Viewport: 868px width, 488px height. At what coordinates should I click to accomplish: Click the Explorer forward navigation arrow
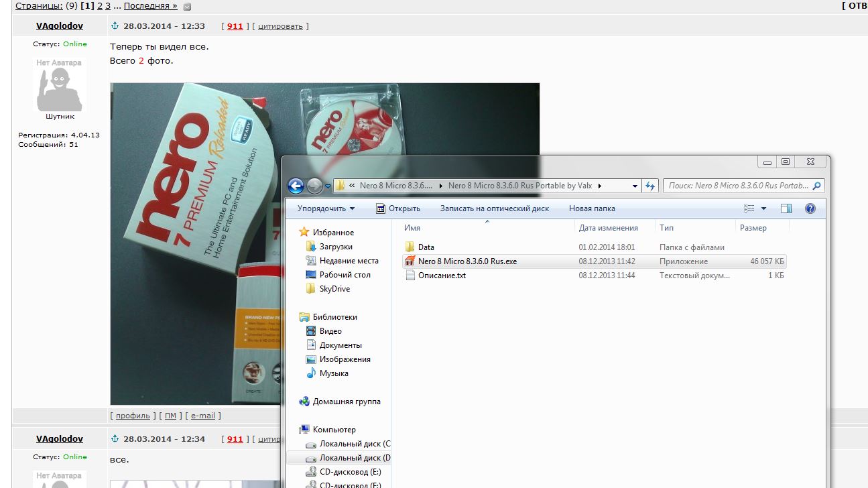pos(314,186)
